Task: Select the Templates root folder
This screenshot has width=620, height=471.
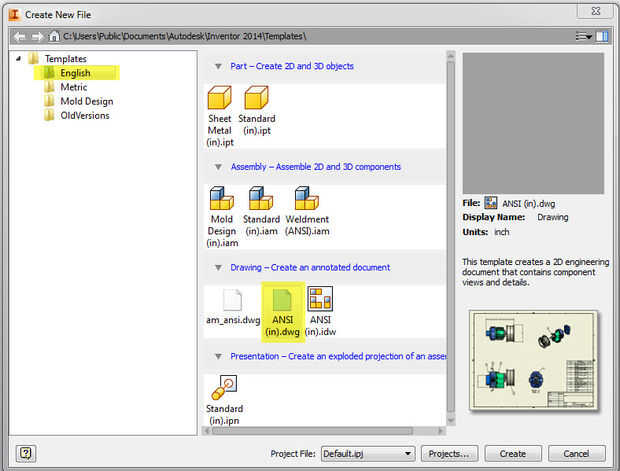Action: (66, 59)
